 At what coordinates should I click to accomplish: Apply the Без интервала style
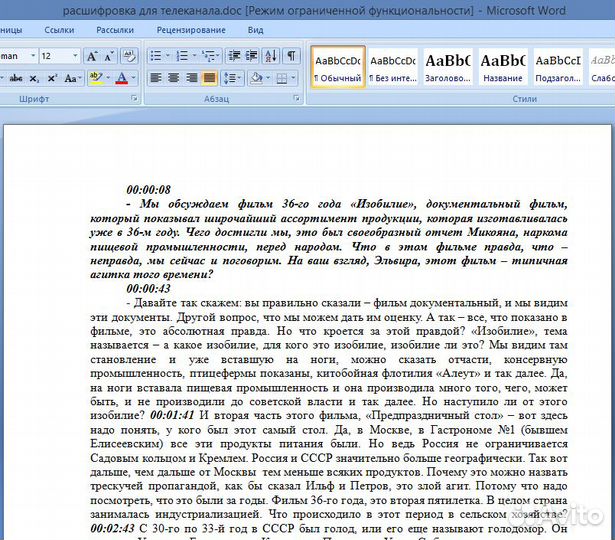[x=393, y=67]
